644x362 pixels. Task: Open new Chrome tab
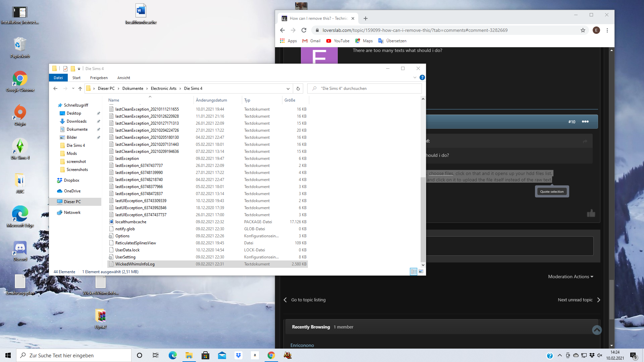click(366, 18)
